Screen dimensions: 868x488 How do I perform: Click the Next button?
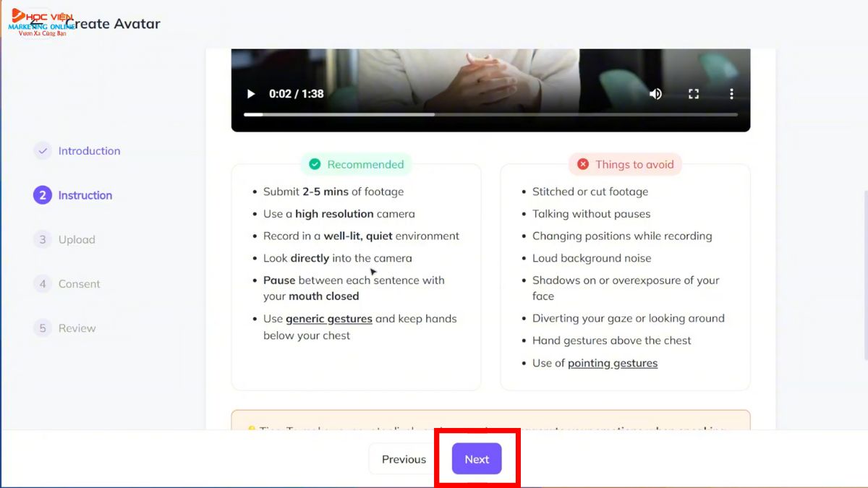point(477,459)
